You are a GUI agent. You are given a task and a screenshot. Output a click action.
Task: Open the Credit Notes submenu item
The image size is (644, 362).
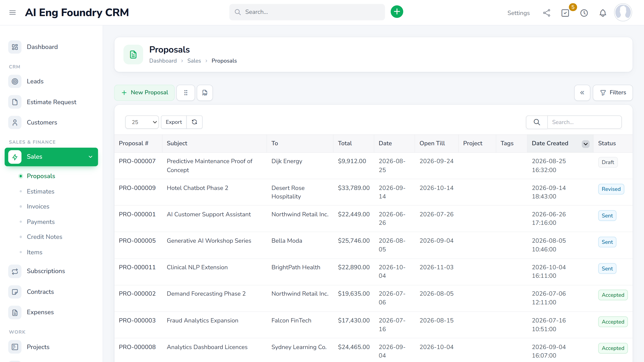[44, 237]
